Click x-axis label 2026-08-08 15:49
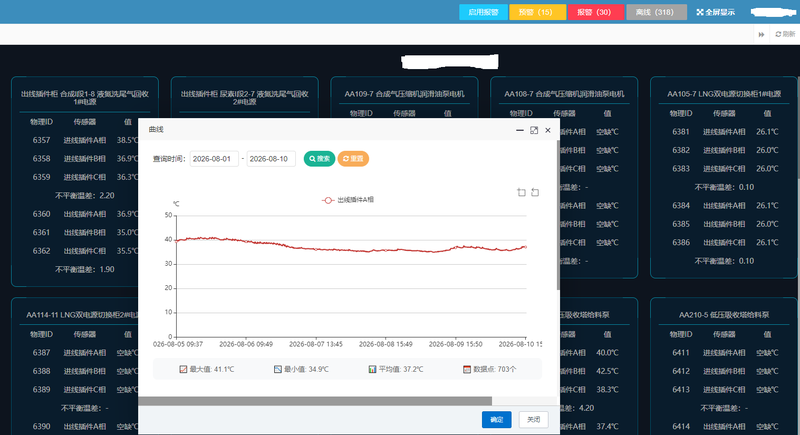Viewport: 800px width, 435px height. tap(386, 344)
